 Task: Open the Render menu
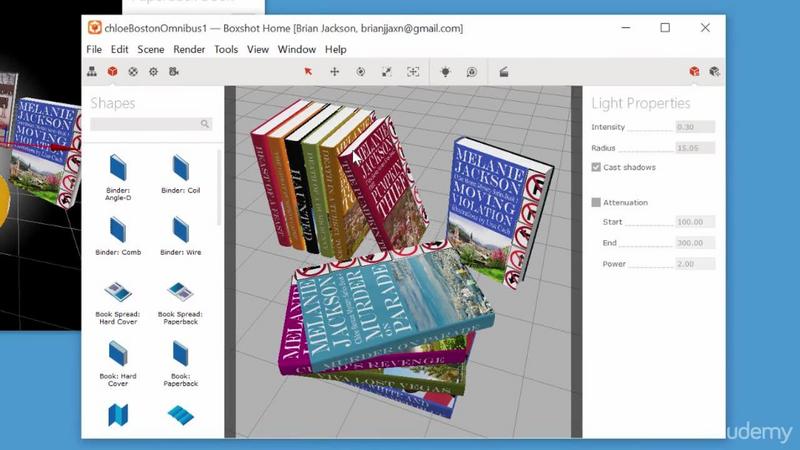[189, 49]
